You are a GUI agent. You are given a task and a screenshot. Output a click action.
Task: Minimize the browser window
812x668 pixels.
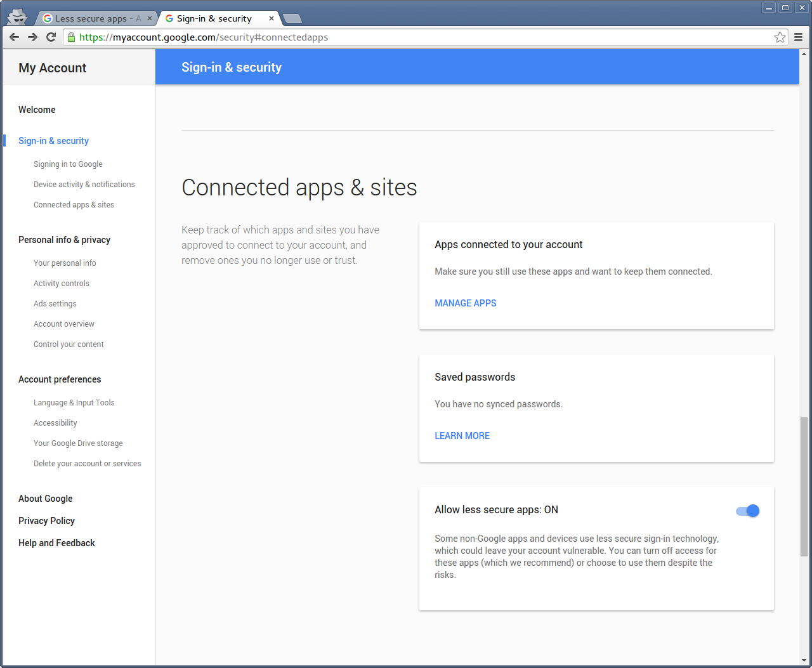point(769,8)
